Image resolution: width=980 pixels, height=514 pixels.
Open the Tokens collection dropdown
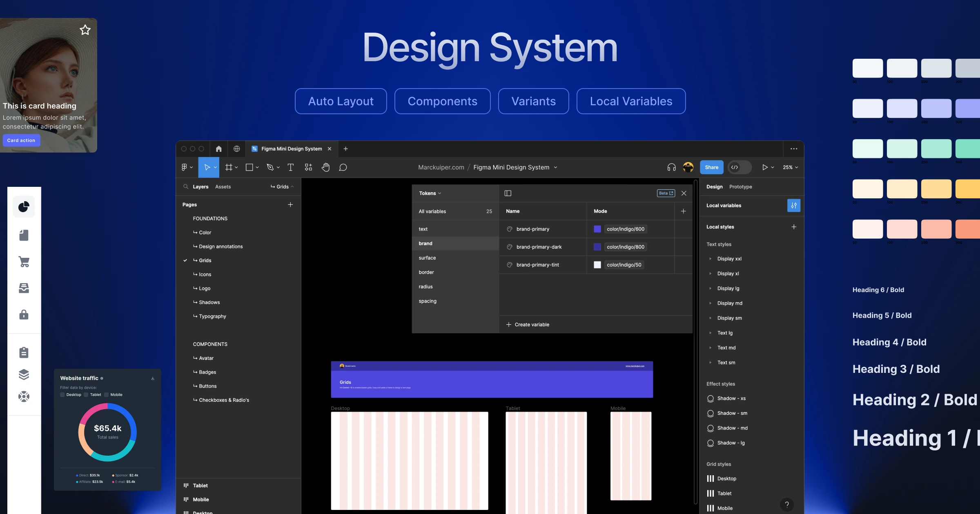(430, 193)
